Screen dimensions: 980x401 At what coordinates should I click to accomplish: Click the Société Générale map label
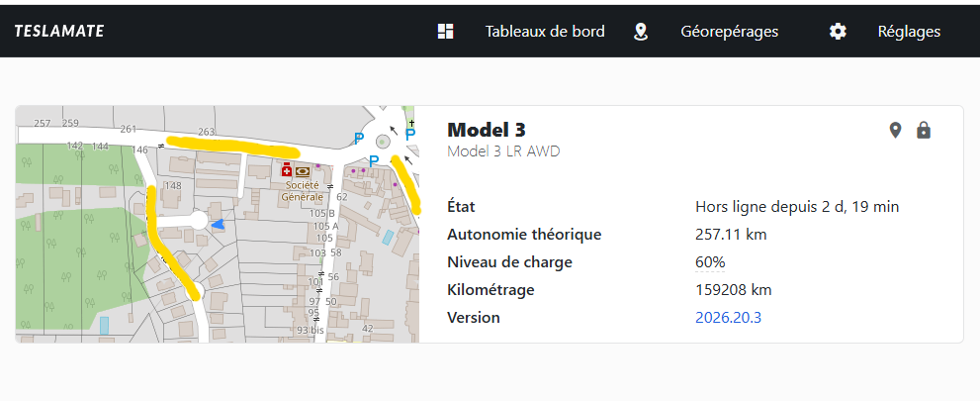tap(302, 191)
